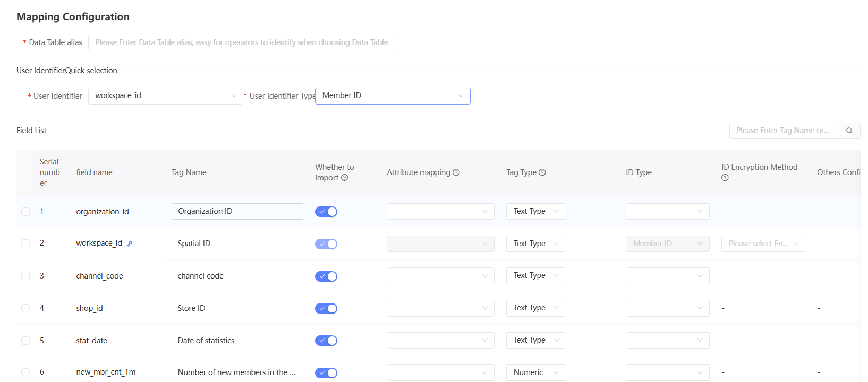Image resolution: width=868 pixels, height=382 pixels.
Task: Open Attribute mapping dropdown for channel_code row
Action: pos(440,276)
